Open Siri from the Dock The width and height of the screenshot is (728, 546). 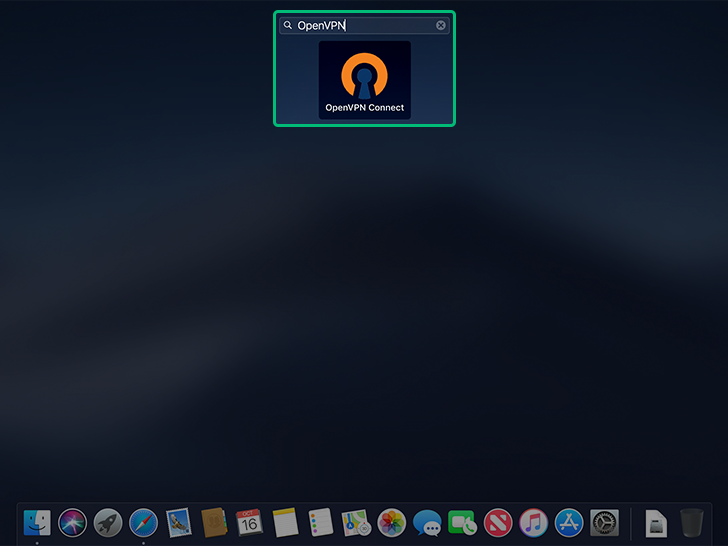(72, 523)
